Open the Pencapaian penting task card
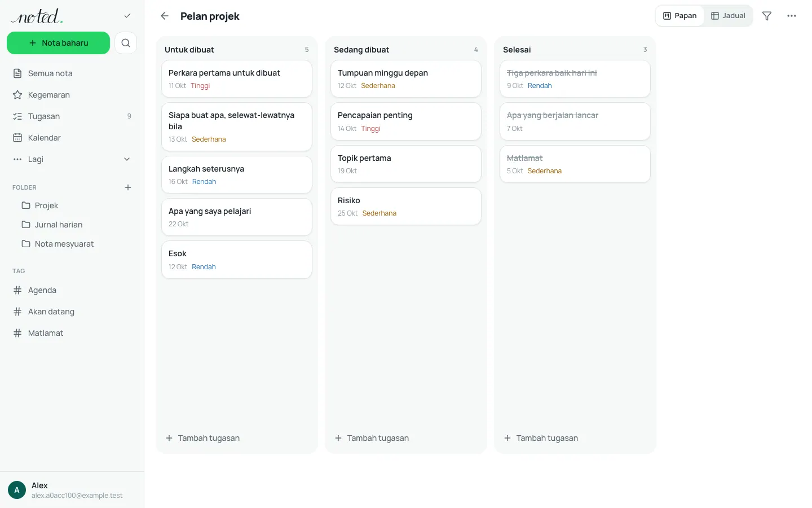The width and height of the screenshot is (812, 508). pyautogui.click(x=406, y=121)
